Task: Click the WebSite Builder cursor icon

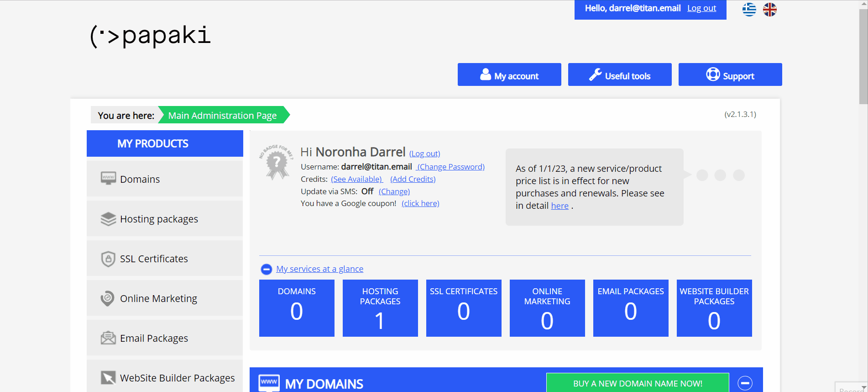Action: pos(108,378)
